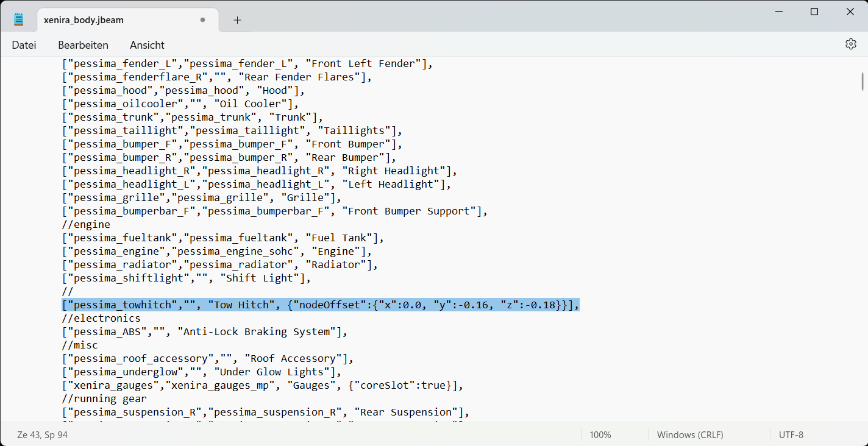Maximize the Notepad window

[814, 12]
